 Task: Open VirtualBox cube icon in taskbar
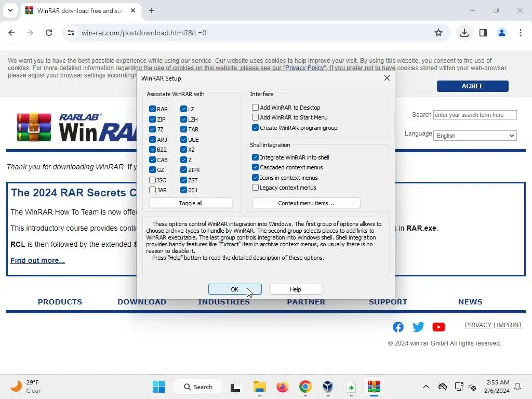click(328, 387)
